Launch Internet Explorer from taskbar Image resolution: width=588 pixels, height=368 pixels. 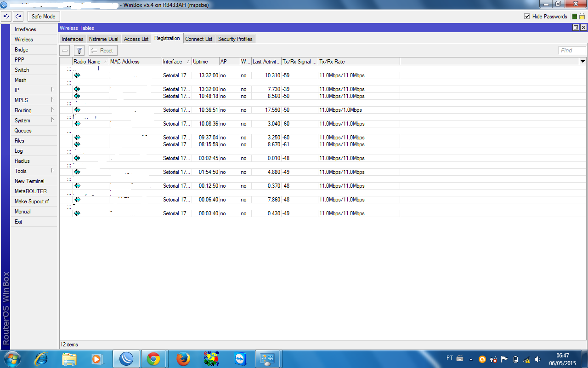click(42, 359)
